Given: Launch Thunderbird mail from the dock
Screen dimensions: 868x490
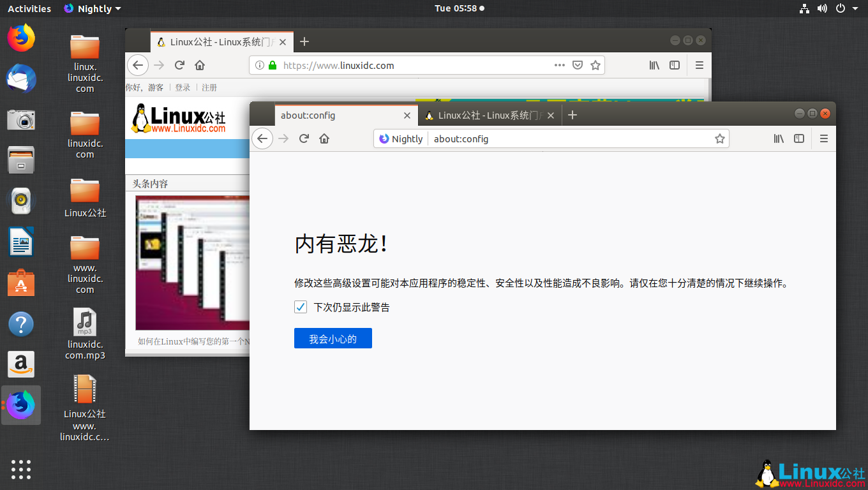Looking at the screenshot, I should [x=21, y=78].
